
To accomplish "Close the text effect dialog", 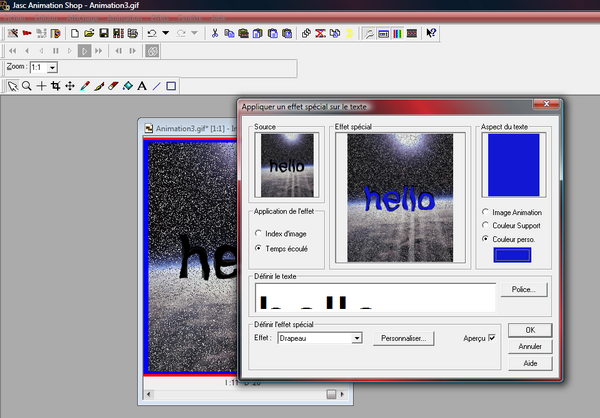I will click(546, 104).
